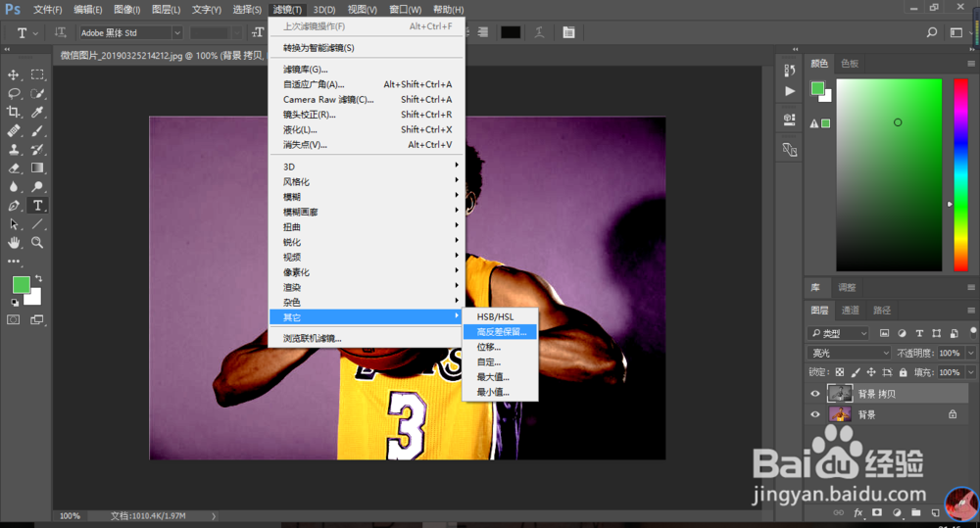980x528 pixels.
Task: Create a new group folder
Action: tap(915, 513)
